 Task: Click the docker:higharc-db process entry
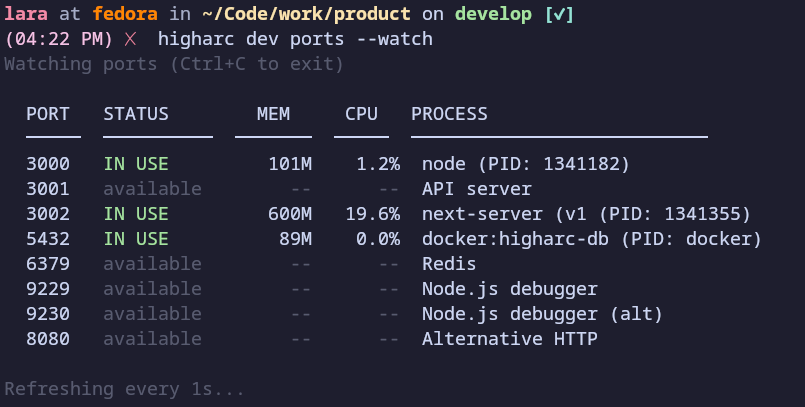pyautogui.click(x=592, y=239)
